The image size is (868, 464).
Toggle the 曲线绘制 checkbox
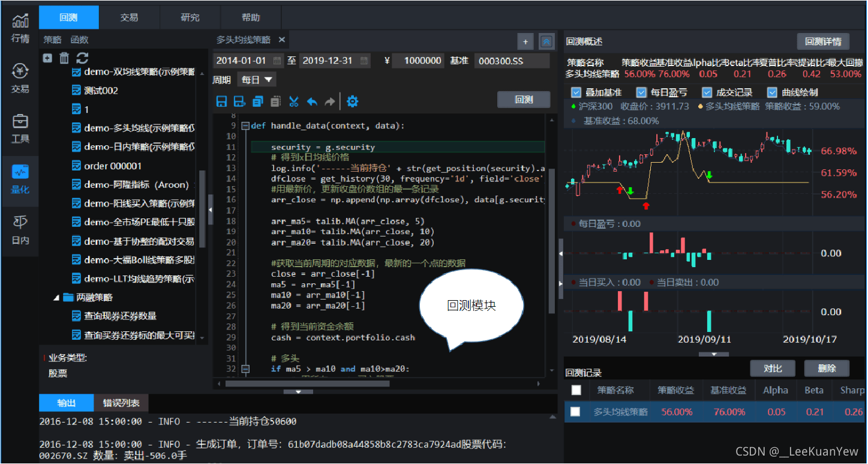click(x=773, y=92)
